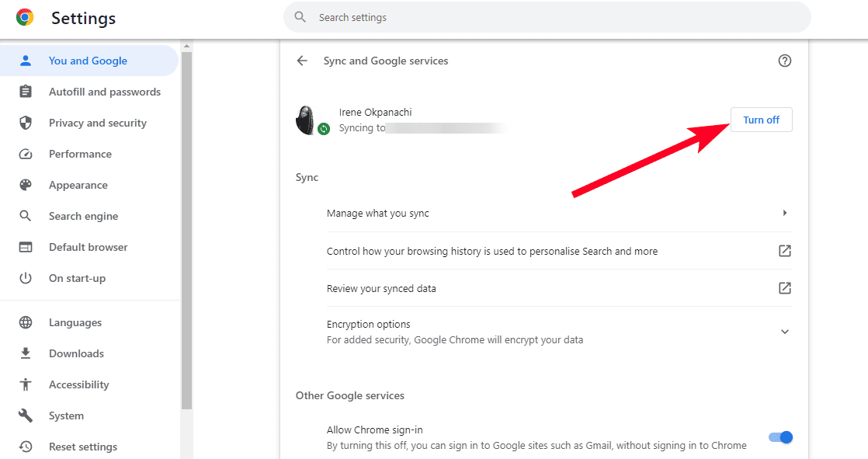Open Manage what you sync arrow
Screen dimensions: 868x459
pyautogui.click(x=784, y=213)
